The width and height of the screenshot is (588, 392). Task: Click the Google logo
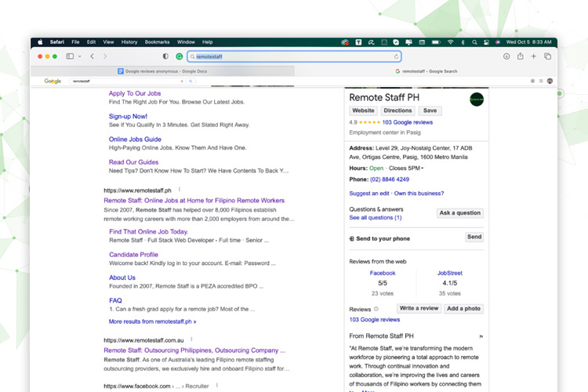pyautogui.click(x=53, y=81)
